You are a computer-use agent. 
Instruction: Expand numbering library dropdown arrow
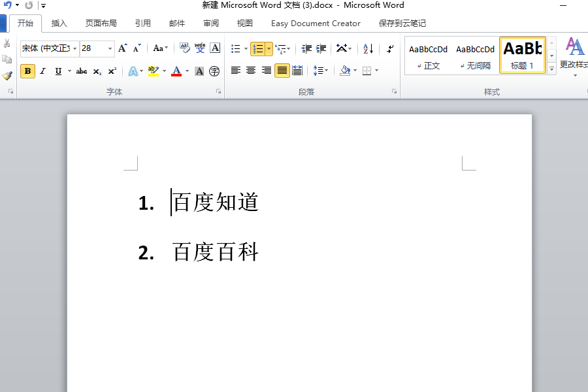(269, 49)
